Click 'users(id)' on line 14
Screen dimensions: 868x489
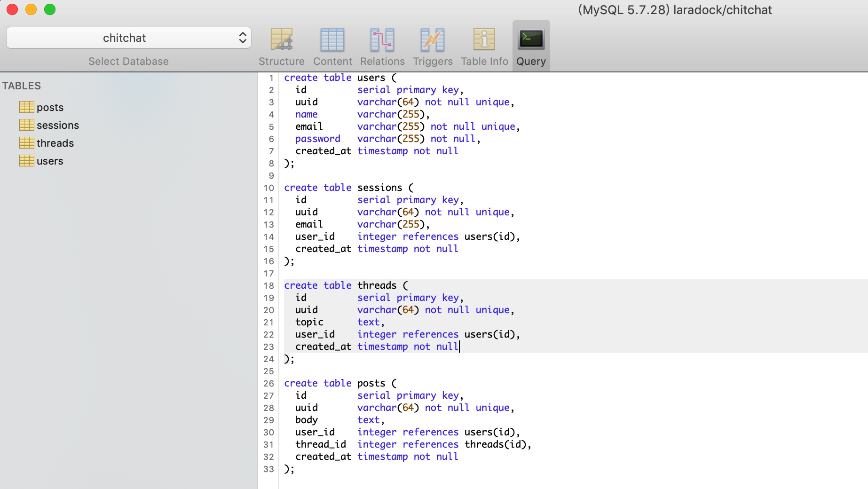point(490,237)
